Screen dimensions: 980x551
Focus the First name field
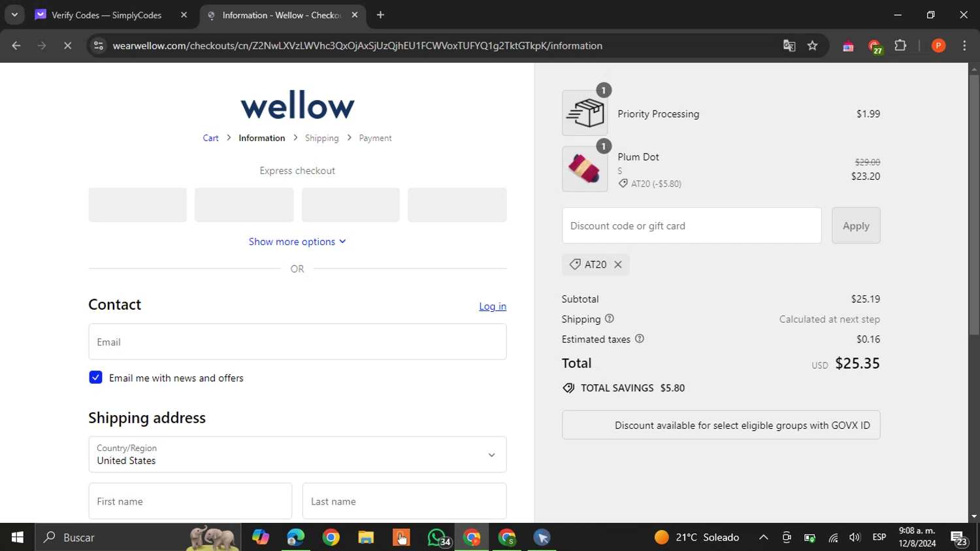coord(190,501)
